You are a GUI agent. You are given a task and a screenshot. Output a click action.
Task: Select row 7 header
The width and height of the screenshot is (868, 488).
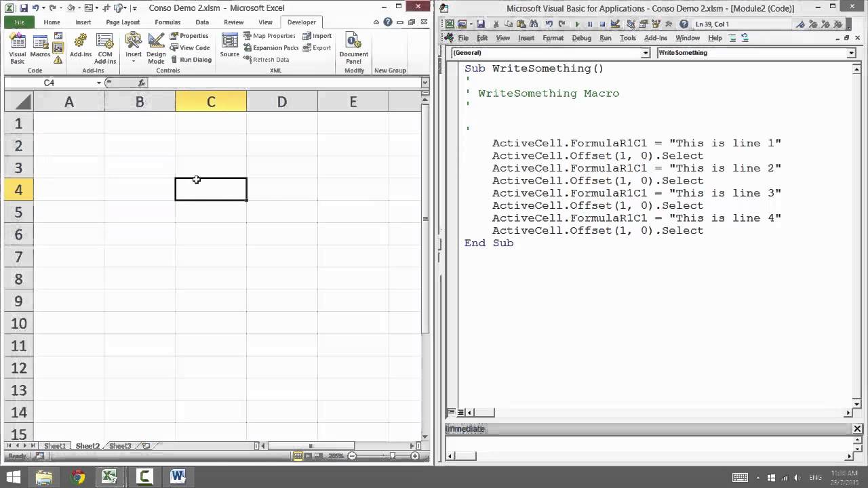pos(19,257)
